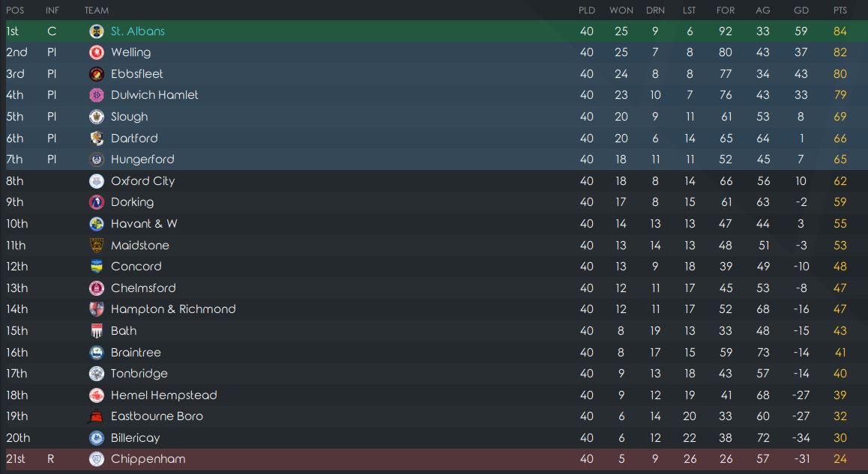The width and height of the screenshot is (868, 474).
Task: Sort by POS column header
Action: click(15, 10)
